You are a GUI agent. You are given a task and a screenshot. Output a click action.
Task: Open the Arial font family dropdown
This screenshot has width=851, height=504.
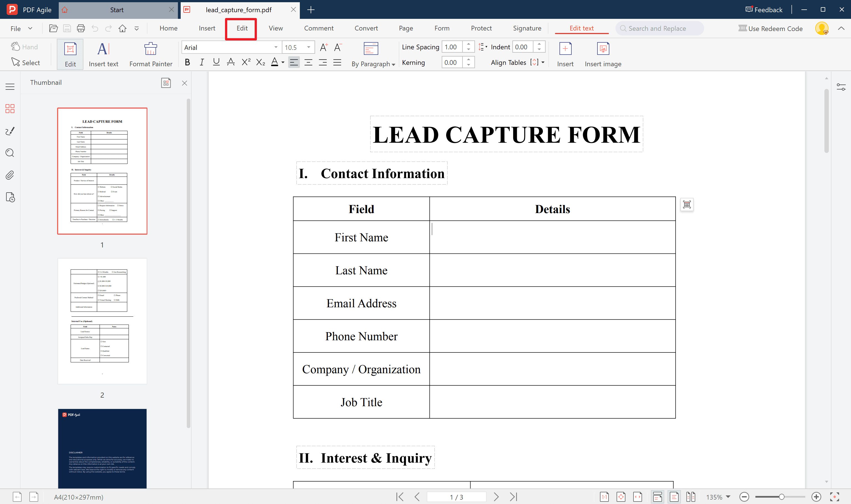tap(275, 47)
